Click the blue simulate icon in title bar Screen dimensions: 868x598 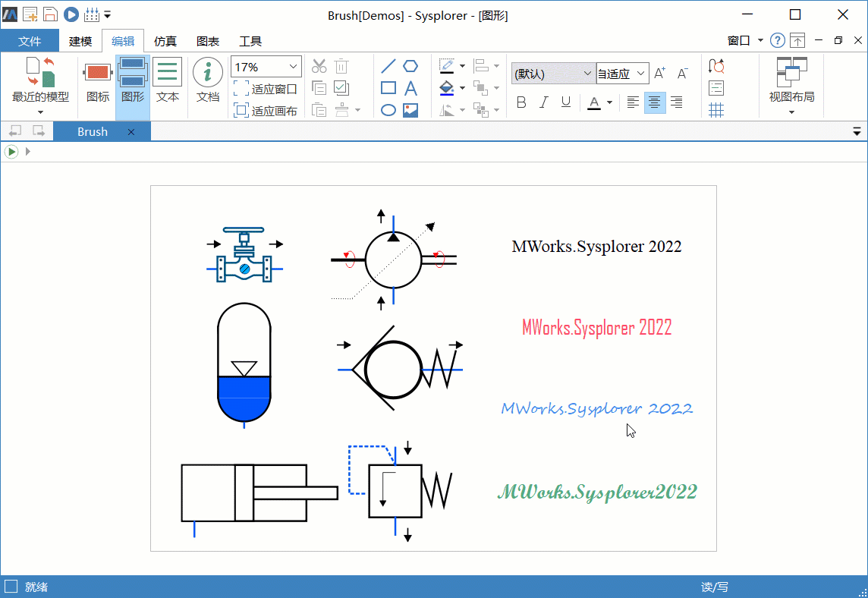pos(71,14)
